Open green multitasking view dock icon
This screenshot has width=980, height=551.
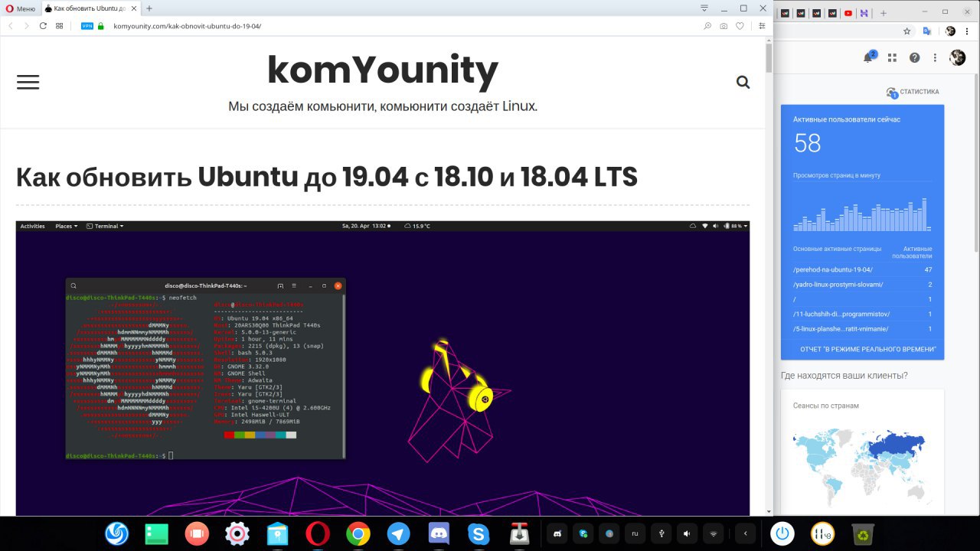coord(157,533)
